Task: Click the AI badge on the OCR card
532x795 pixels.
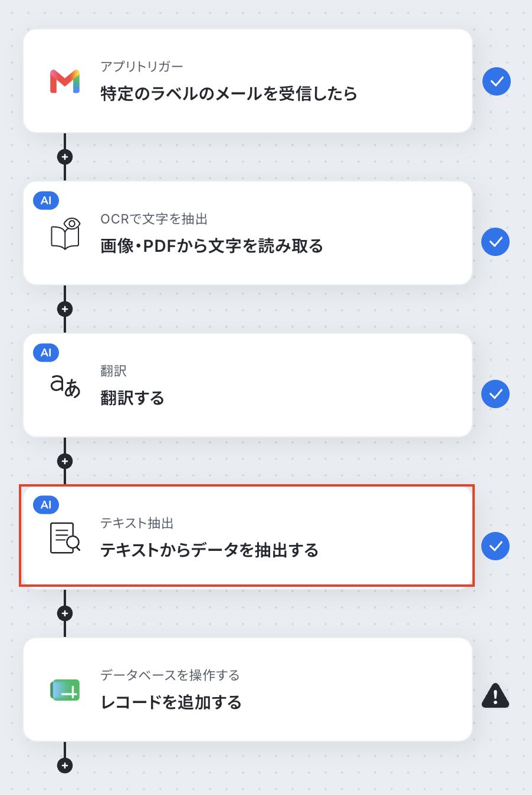Action: tap(46, 201)
